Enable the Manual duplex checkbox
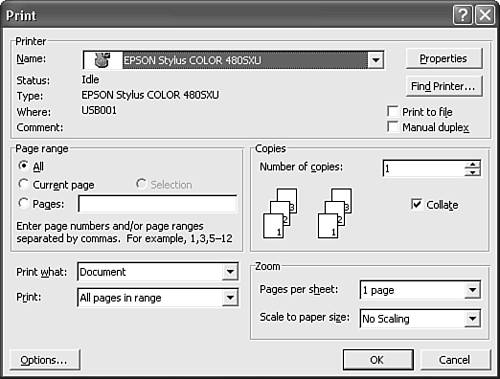This screenshot has width=500, height=379. 393,127
